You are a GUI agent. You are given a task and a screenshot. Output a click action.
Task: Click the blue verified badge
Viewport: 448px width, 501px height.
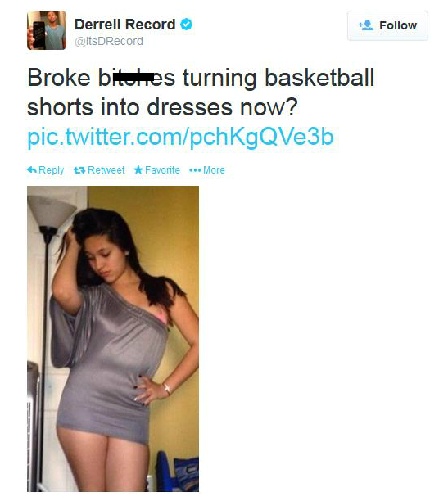coord(186,25)
